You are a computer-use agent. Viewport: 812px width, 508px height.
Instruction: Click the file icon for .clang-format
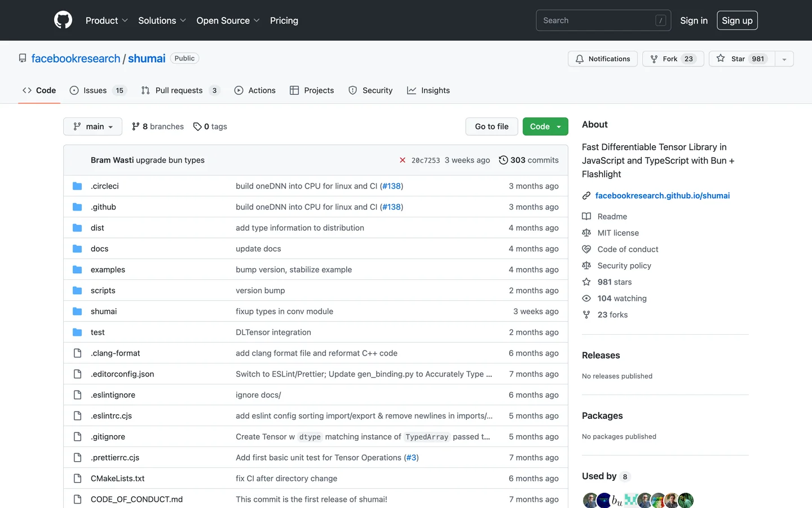(77, 353)
